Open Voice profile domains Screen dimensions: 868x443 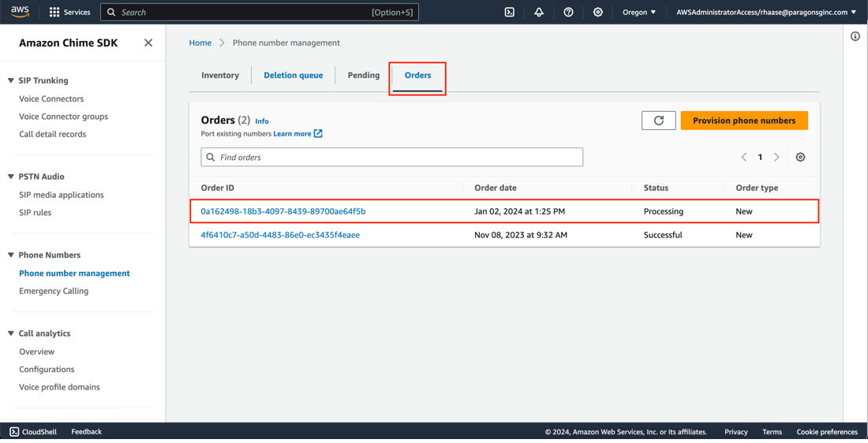60,387
